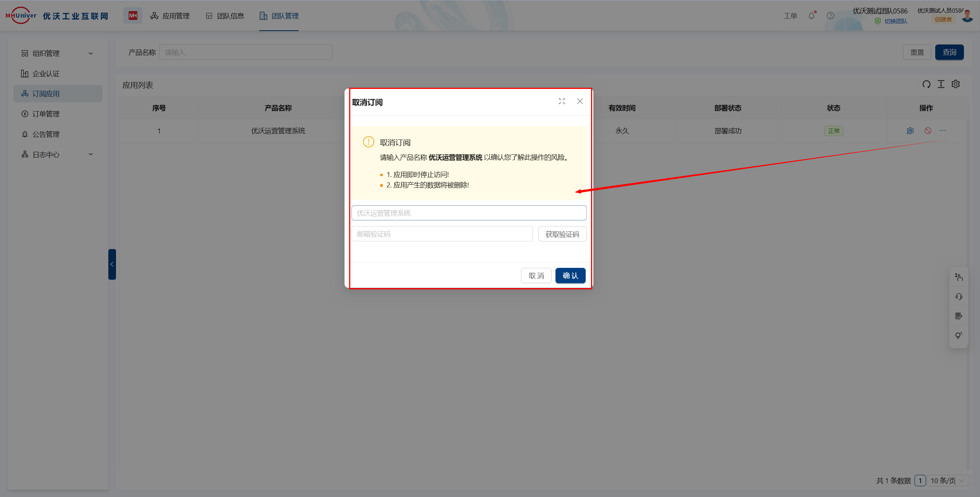This screenshot has height=497, width=980.
Task: Focus the 邮箱验证码 input field
Action: pyautogui.click(x=442, y=234)
